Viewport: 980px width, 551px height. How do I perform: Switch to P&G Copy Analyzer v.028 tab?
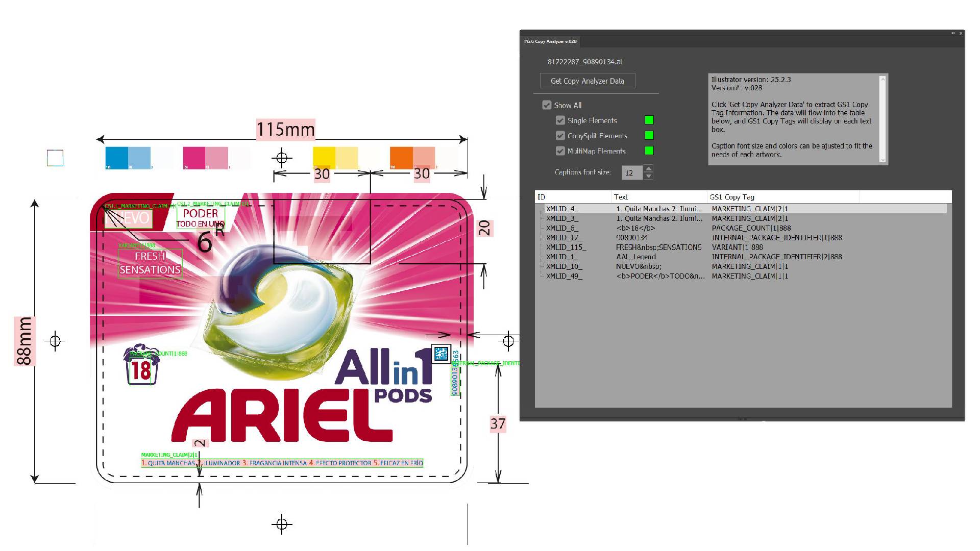pos(550,41)
